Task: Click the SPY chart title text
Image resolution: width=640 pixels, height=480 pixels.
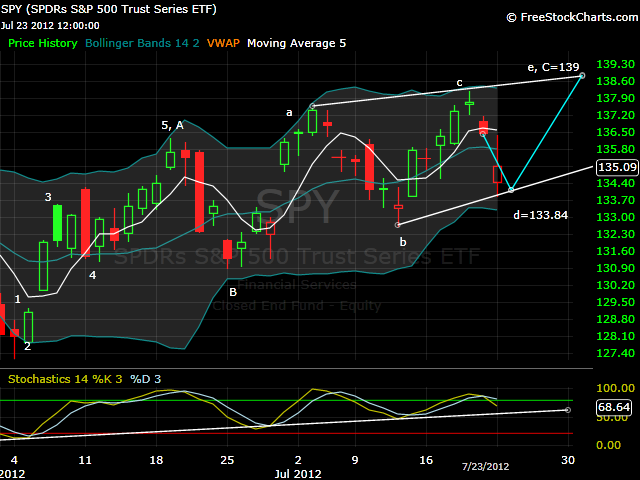Action: (109, 9)
